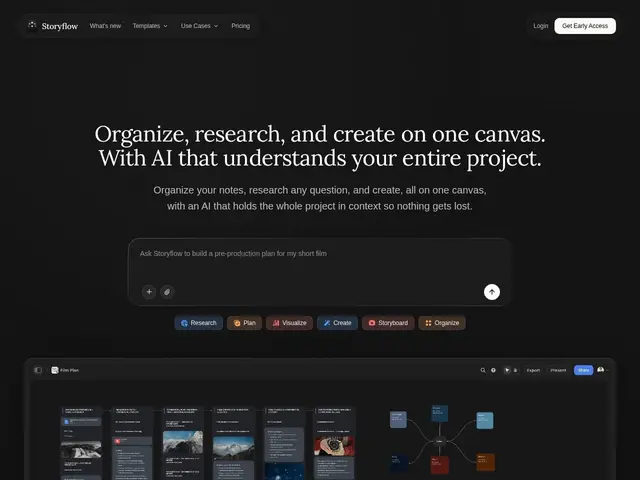Click the blue Share button
640x480 pixels.
click(583, 370)
